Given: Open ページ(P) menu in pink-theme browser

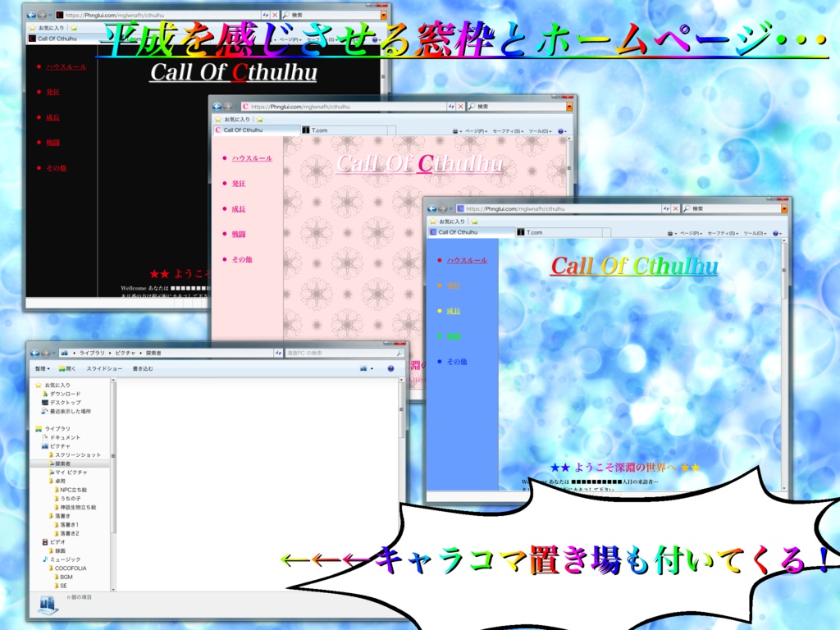Looking at the screenshot, I should click(x=477, y=131).
